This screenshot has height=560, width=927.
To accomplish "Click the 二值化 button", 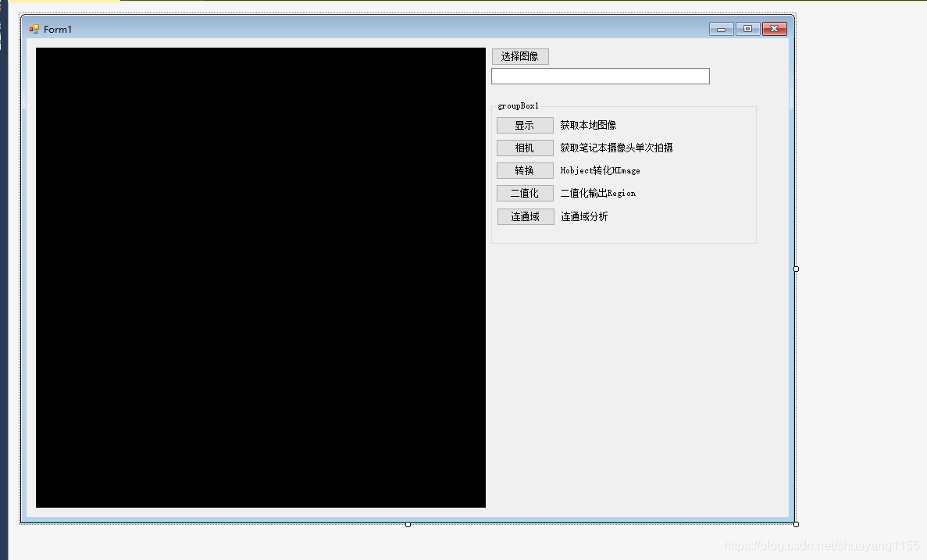I will click(x=525, y=194).
